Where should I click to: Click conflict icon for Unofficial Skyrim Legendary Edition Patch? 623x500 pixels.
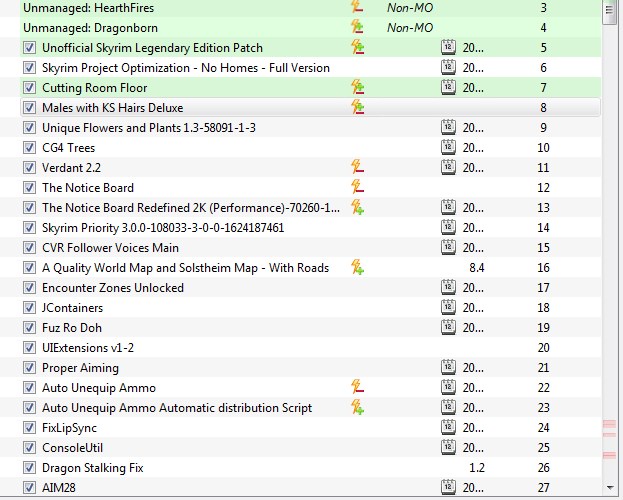(357, 47)
